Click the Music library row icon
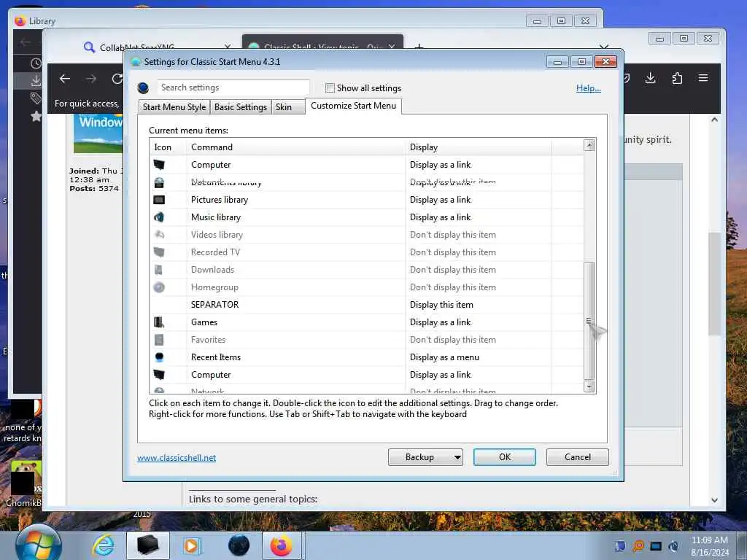This screenshot has height=560, width=747. pyautogui.click(x=159, y=217)
